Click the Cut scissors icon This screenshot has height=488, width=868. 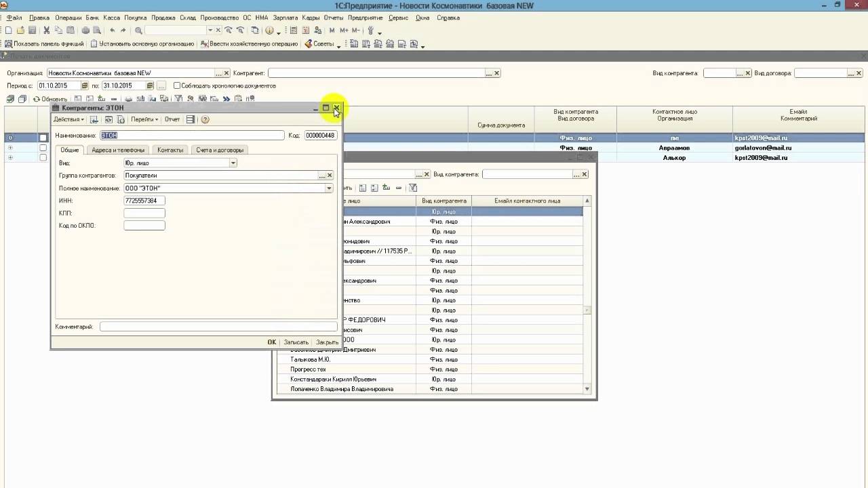click(x=46, y=30)
